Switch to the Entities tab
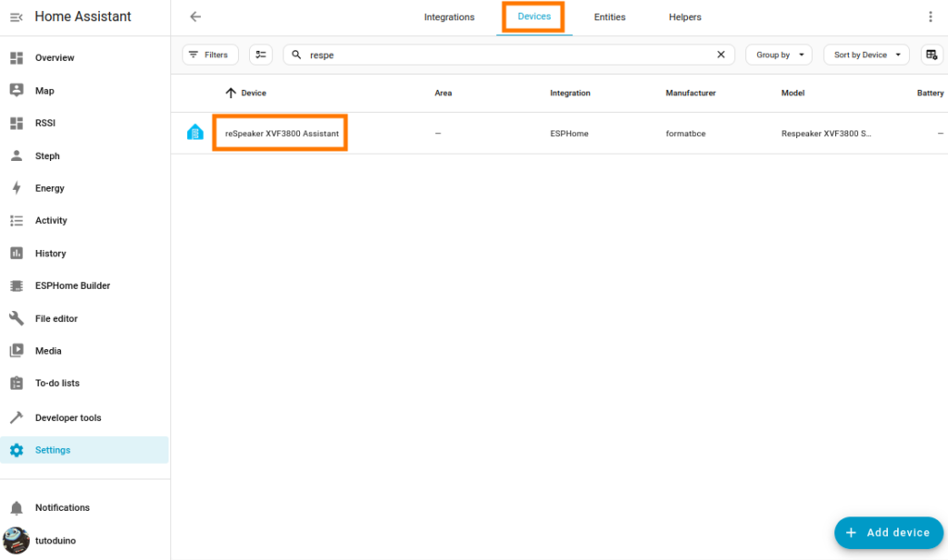 coord(609,18)
